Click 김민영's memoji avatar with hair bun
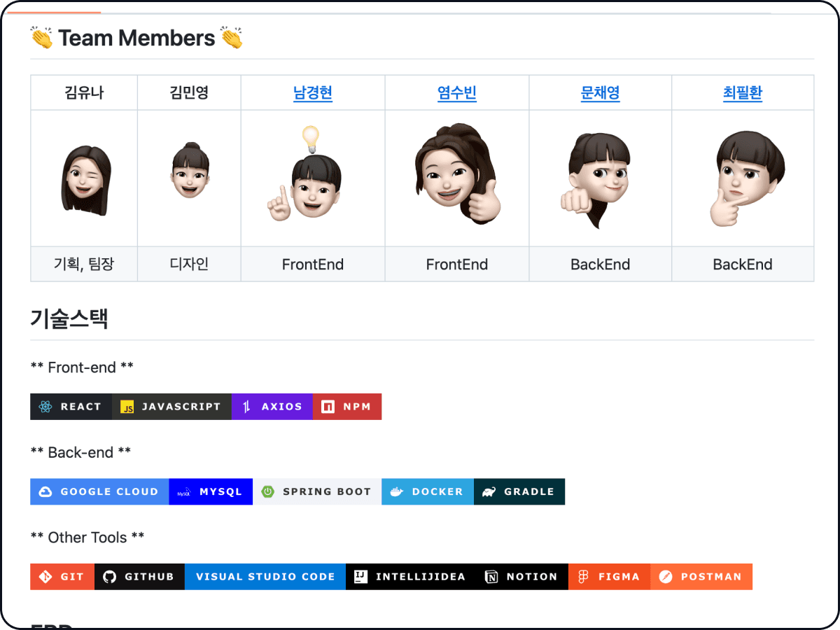The image size is (840, 630). click(x=190, y=170)
